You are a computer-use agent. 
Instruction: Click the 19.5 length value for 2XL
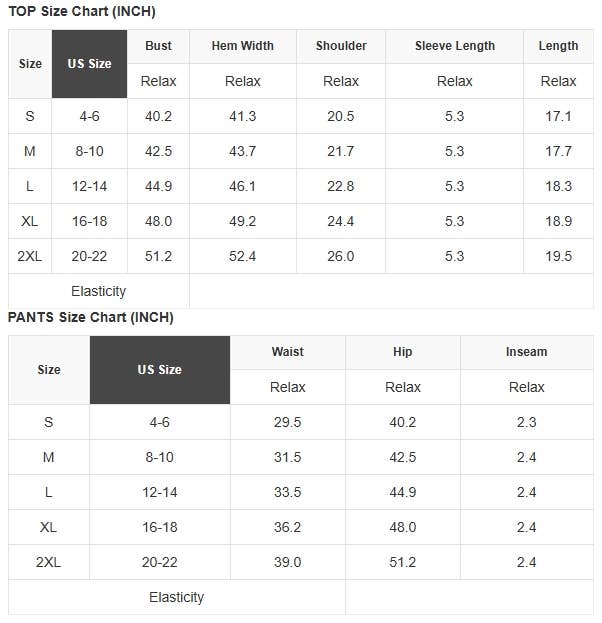point(558,256)
